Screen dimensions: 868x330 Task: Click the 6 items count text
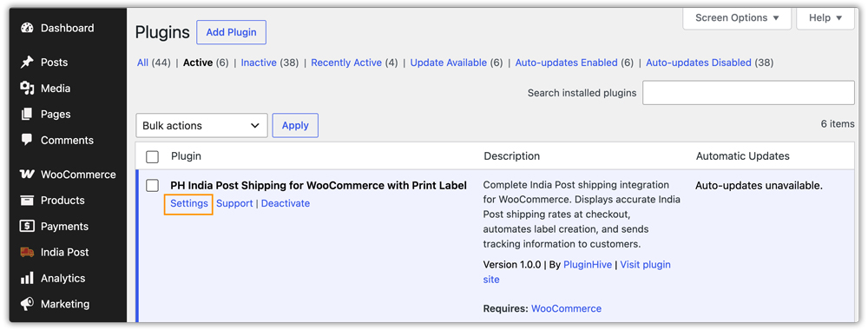click(838, 124)
